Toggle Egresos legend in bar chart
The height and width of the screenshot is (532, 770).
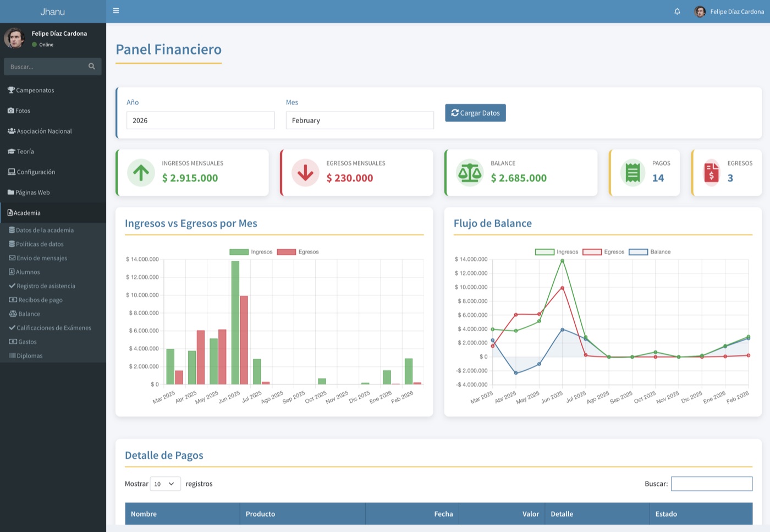tap(298, 252)
